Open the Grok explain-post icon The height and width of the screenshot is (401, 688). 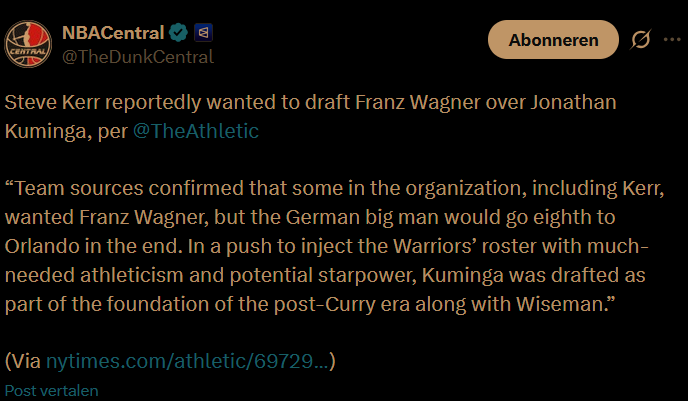tap(641, 39)
